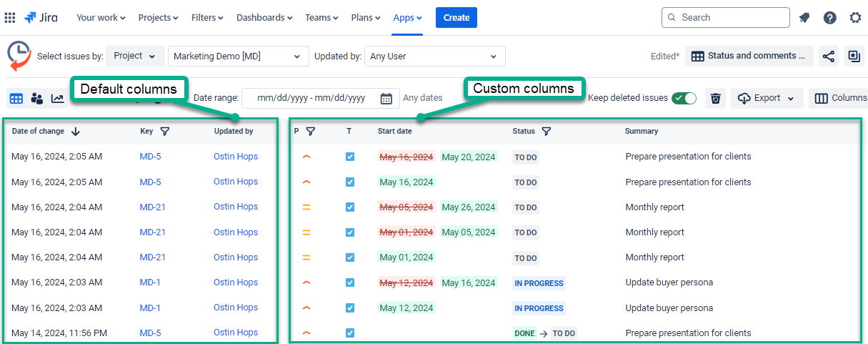This screenshot has width=868, height=344.
Task: Click the blue Create button
Action: [456, 18]
